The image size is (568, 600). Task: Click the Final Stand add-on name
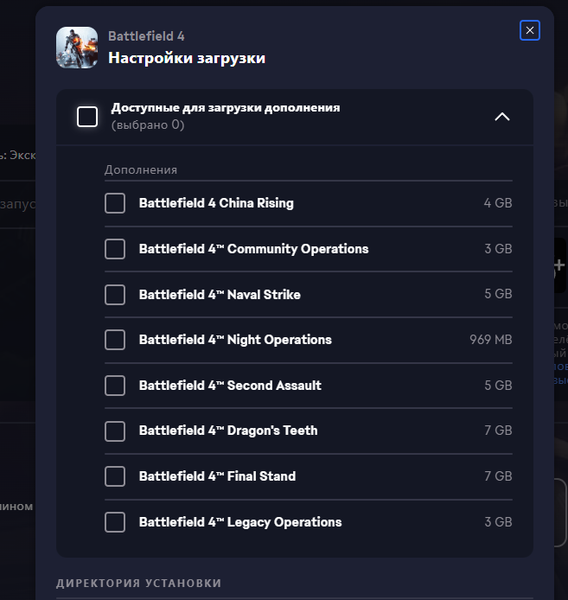tap(217, 476)
